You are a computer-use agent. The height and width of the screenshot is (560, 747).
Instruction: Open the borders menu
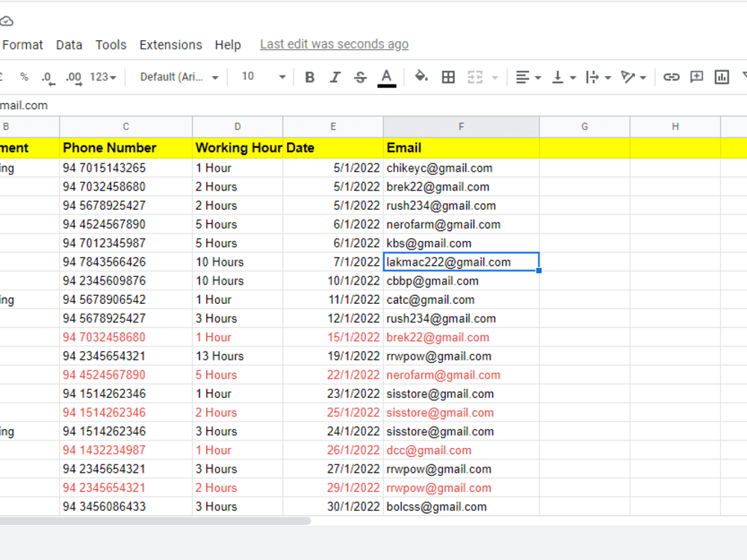click(448, 77)
